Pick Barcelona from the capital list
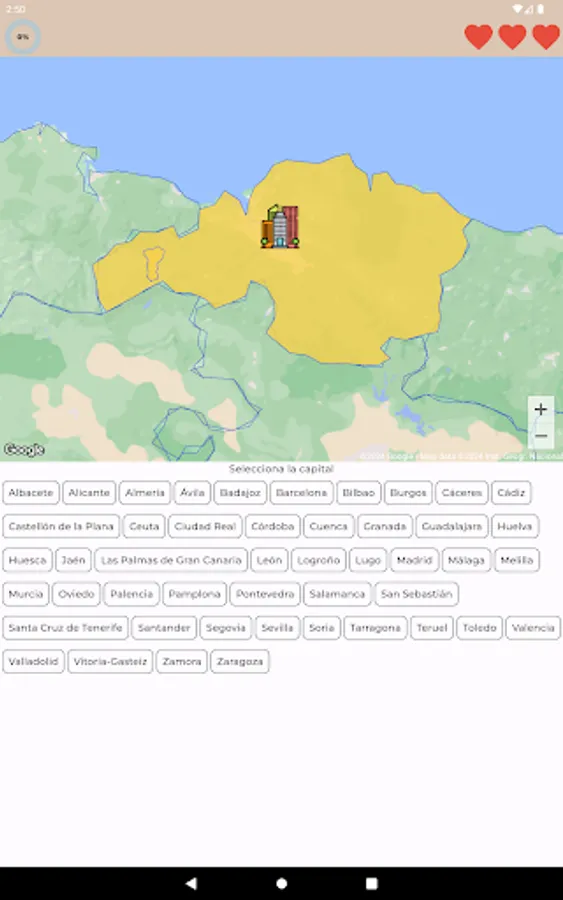 pyautogui.click(x=301, y=492)
